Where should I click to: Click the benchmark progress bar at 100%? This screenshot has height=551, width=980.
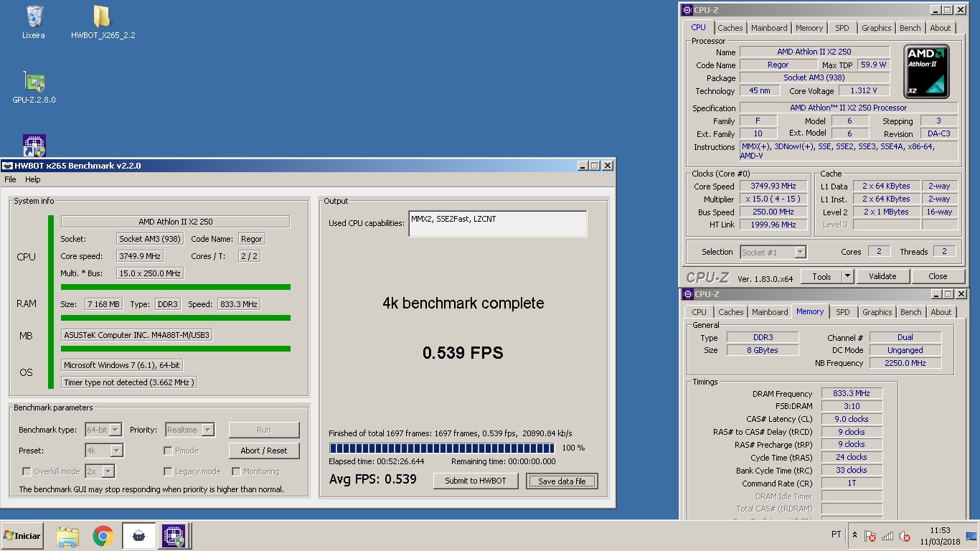(442, 448)
